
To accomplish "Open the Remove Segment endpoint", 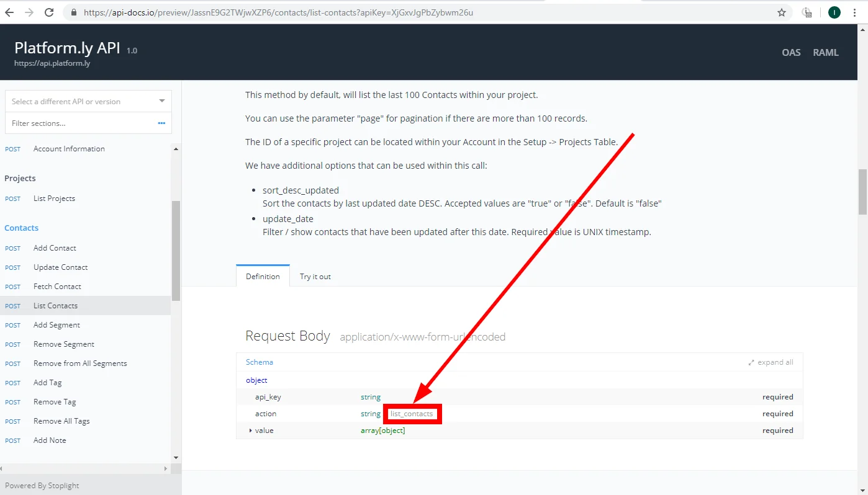I will click(64, 344).
